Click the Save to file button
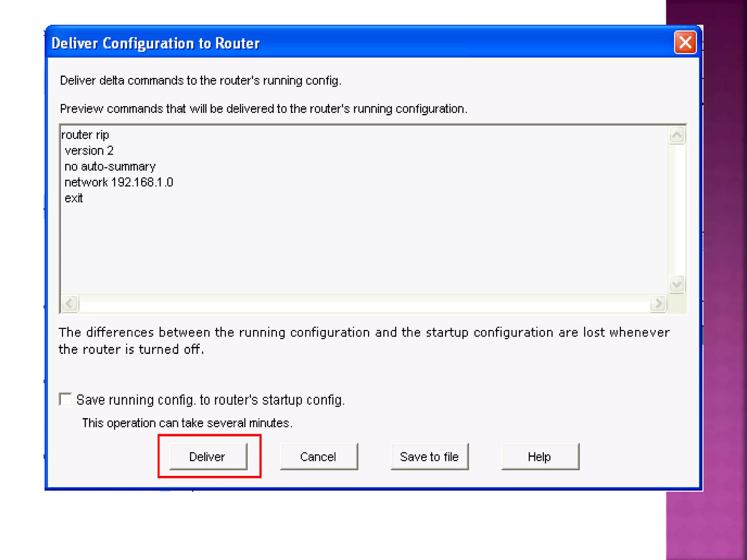 point(429,456)
